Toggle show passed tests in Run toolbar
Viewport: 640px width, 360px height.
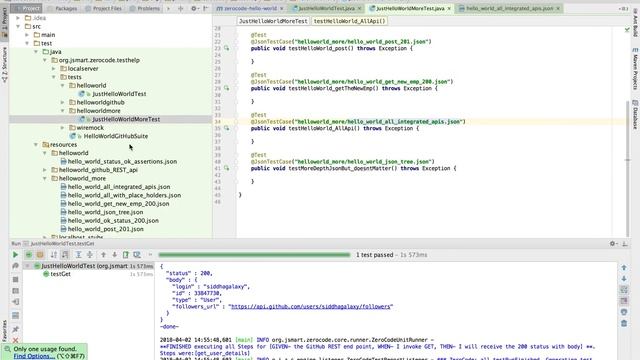[x=29, y=255]
